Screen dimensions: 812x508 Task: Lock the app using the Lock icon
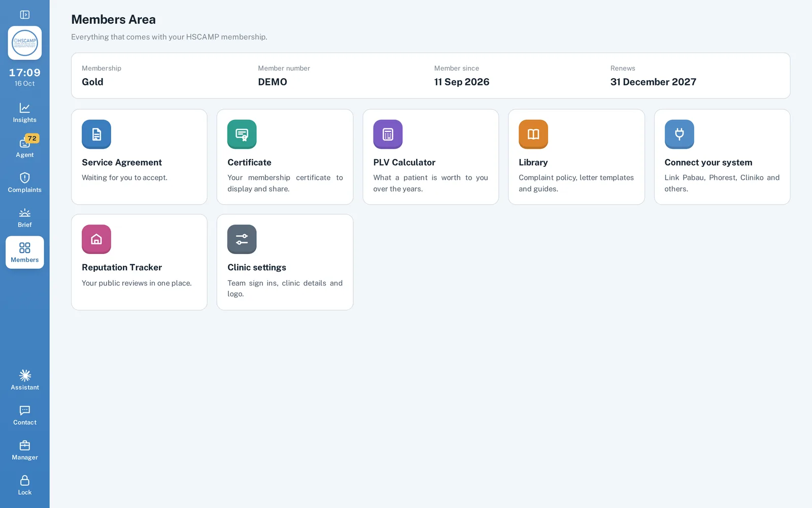(25, 486)
